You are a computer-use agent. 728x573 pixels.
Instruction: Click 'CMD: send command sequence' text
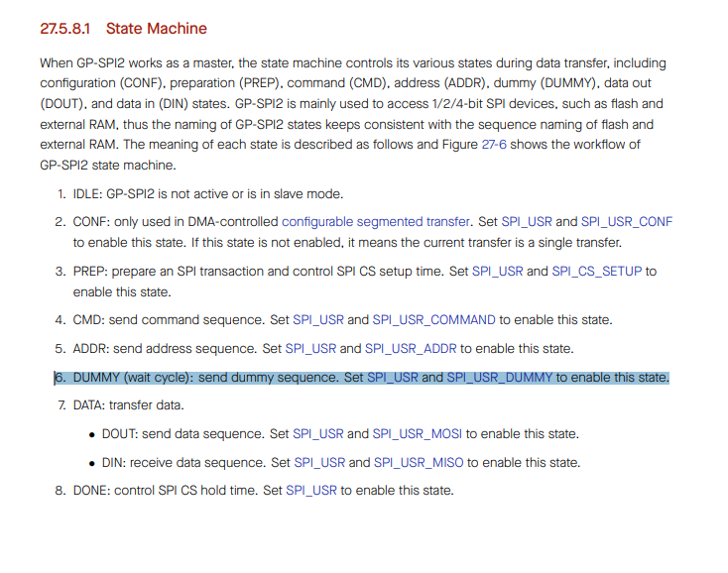(168, 319)
